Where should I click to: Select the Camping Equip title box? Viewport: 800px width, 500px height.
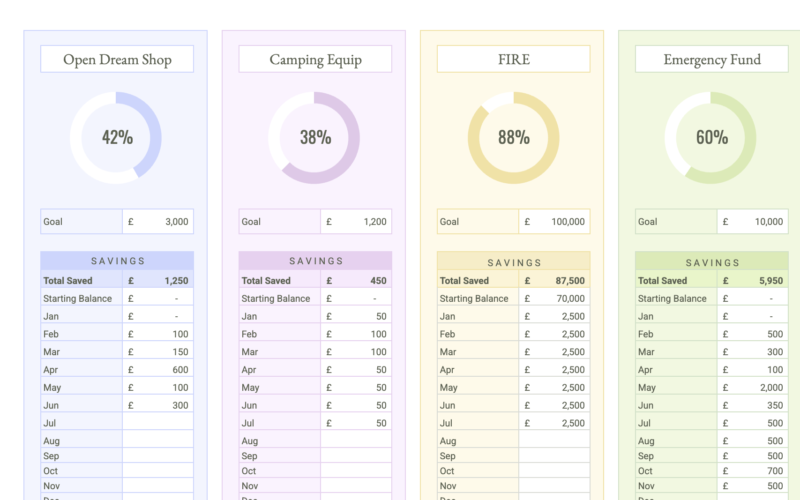click(x=315, y=59)
